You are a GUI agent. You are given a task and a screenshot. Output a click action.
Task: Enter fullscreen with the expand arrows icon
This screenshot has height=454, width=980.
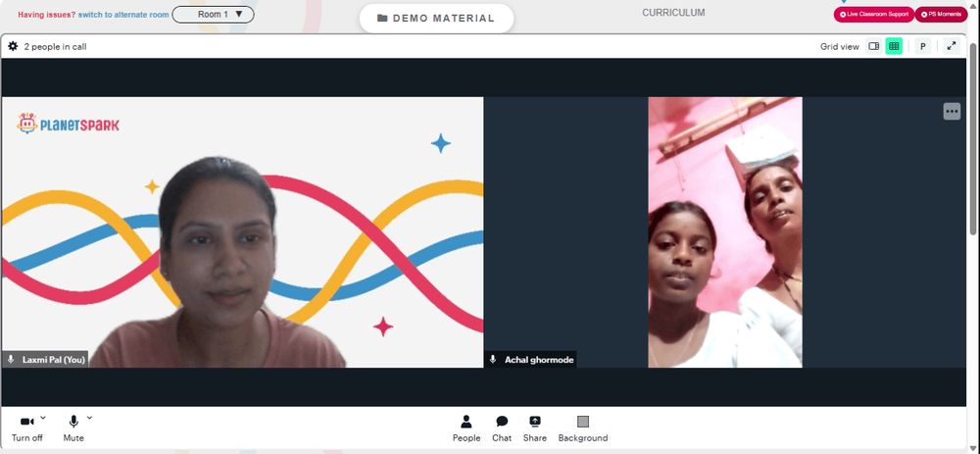click(952, 46)
